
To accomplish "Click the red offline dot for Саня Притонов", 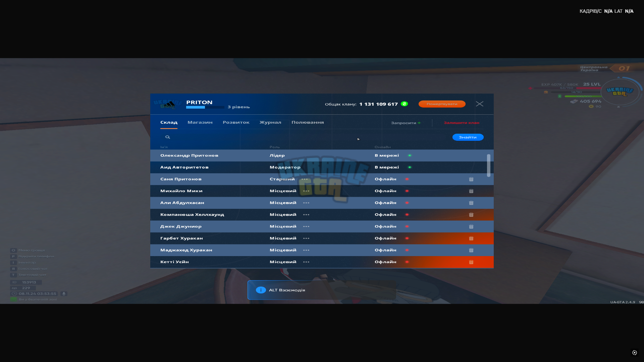I will 407,179.
